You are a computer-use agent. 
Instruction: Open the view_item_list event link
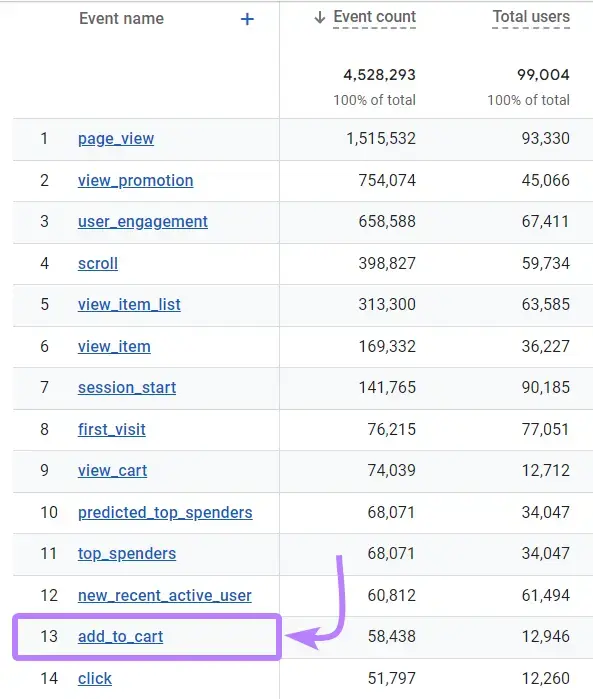129,304
